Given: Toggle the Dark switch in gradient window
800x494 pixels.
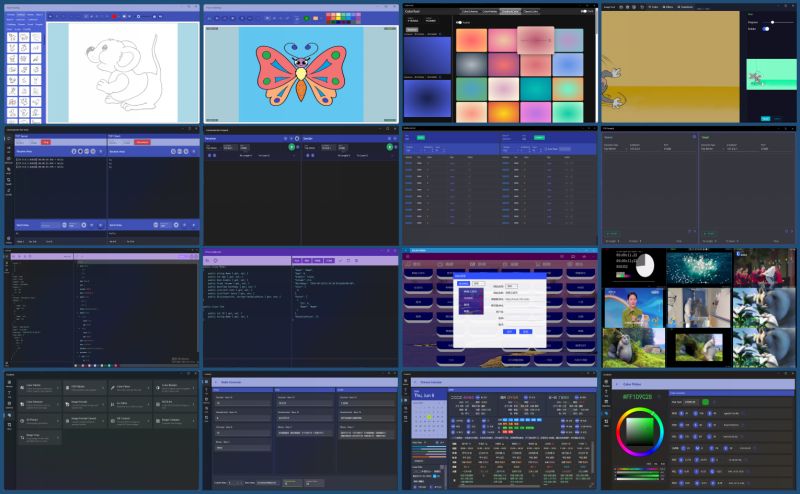Looking at the screenshot, I should coord(583,11).
